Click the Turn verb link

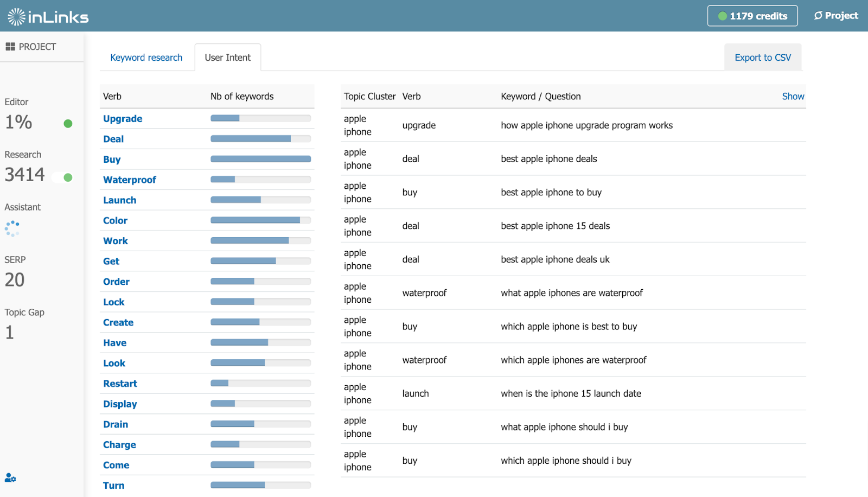tap(113, 486)
